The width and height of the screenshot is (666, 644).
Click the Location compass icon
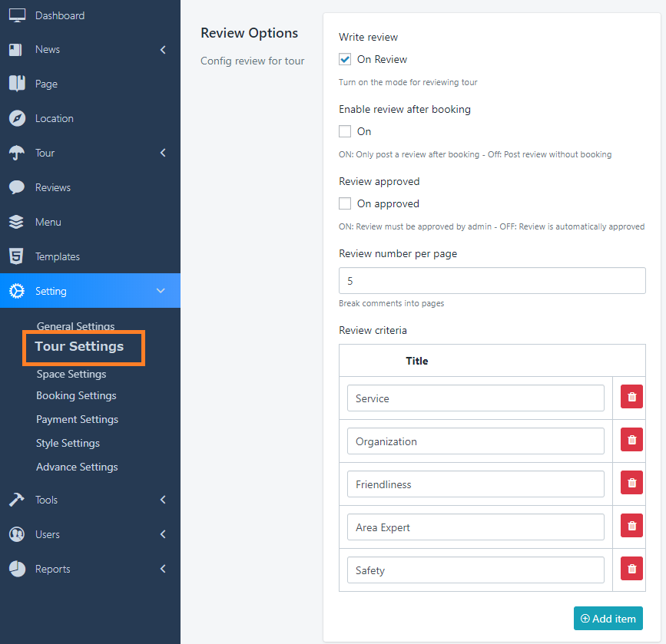(x=17, y=118)
